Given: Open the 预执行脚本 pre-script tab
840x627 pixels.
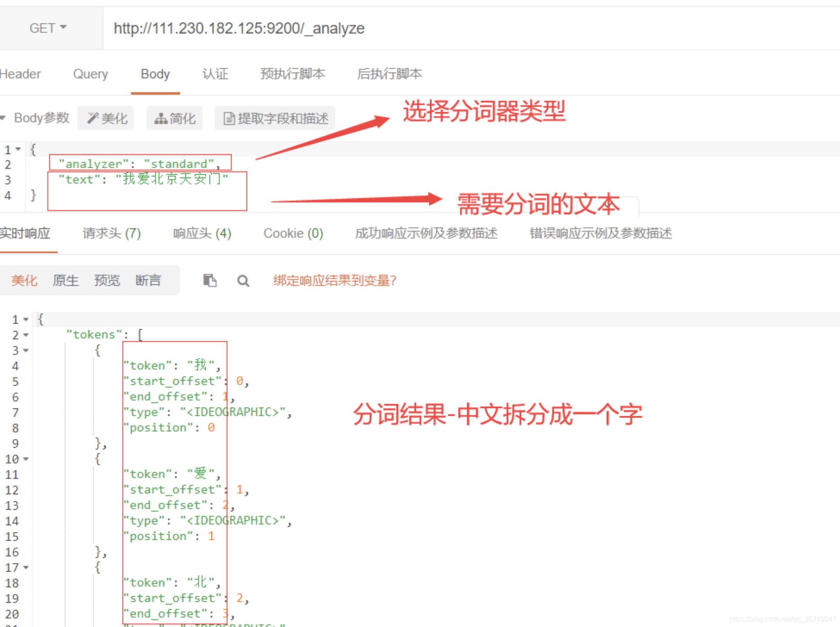Looking at the screenshot, I should click(292, 74).
